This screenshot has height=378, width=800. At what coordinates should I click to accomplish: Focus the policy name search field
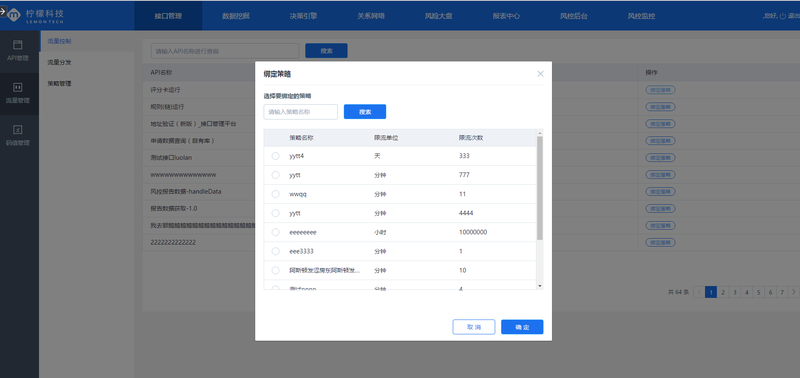point(301,112)
